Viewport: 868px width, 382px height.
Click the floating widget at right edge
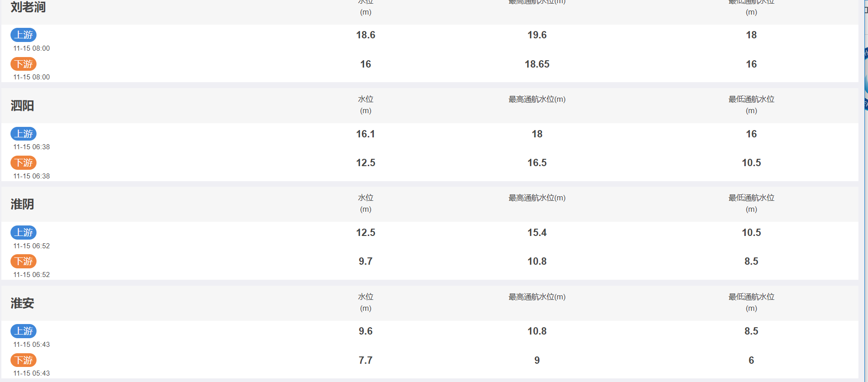pyautogui.click(x=866, y=78)
